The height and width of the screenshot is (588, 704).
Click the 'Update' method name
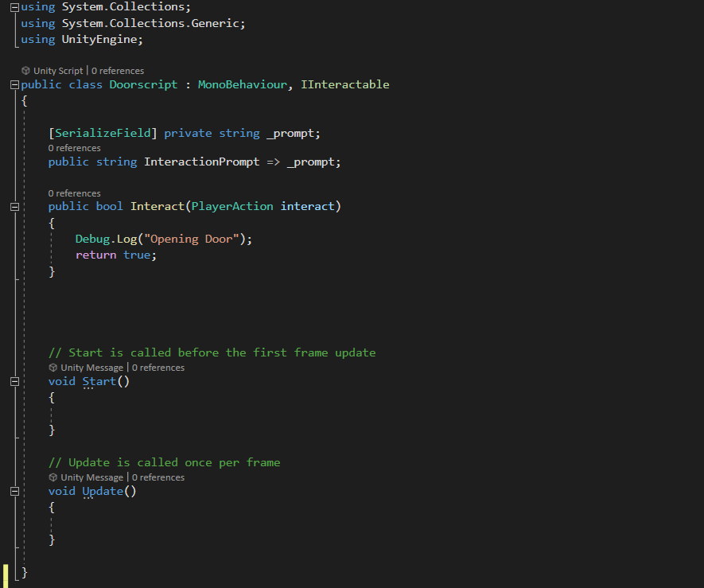(x=103, y=492)
